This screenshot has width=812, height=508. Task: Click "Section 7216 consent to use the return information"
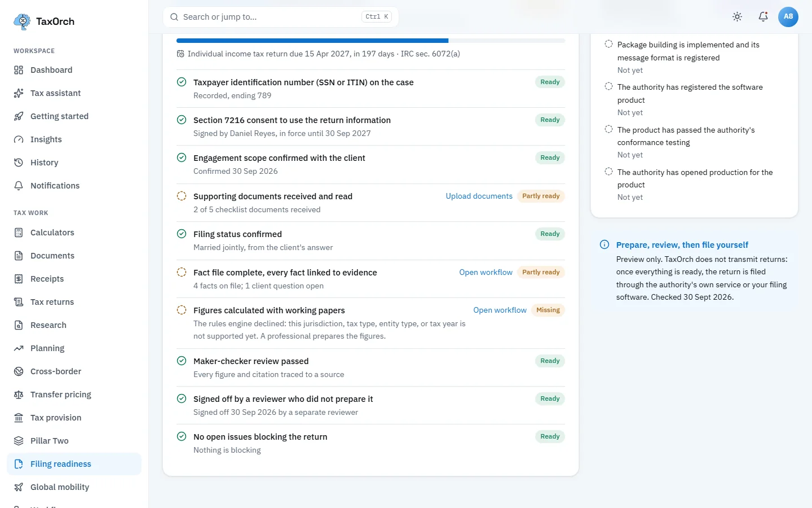pos(292,120)
